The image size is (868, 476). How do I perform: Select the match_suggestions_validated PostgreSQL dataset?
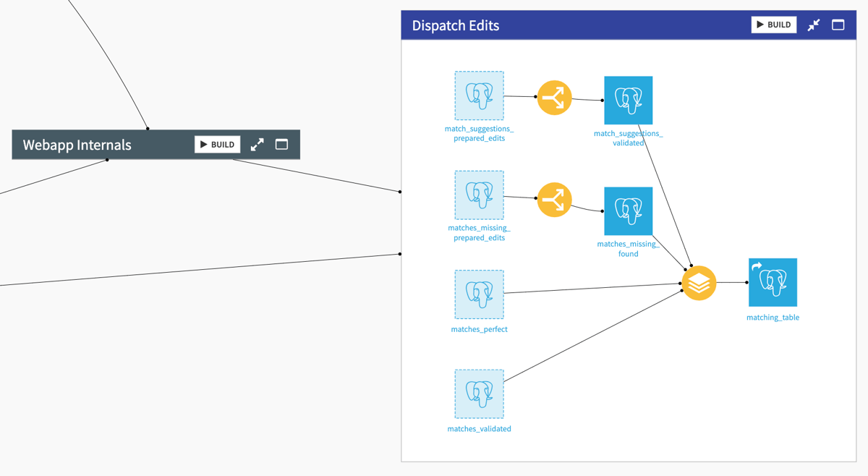point(628,100)
